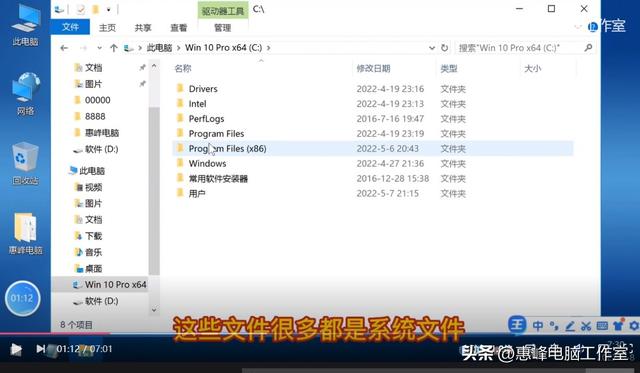Click the 用户 folder icon
Image resolution: width=640 pixels, height=373 pixels.
pyautogui.click(x=180, y=193)
